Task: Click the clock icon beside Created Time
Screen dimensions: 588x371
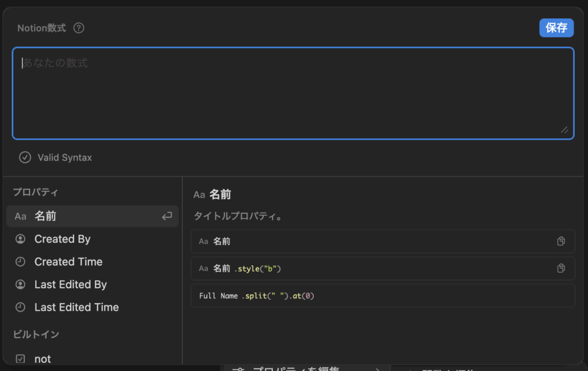Action: tap(21, 262)
